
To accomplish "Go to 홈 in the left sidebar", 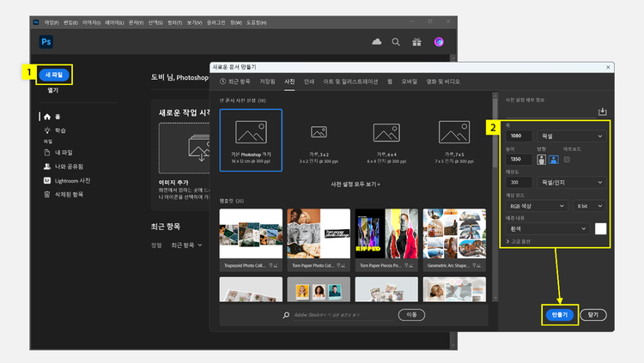I will coord(52,117).
